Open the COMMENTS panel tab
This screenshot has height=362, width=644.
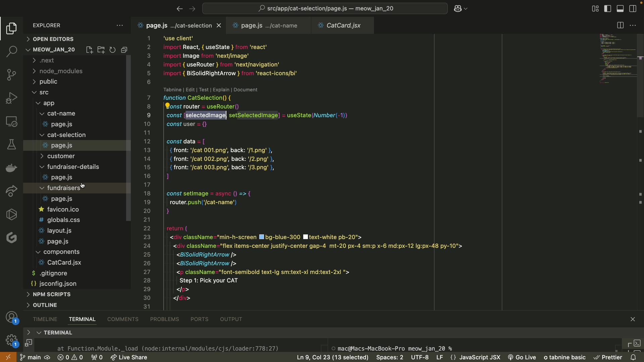[123, 319]
